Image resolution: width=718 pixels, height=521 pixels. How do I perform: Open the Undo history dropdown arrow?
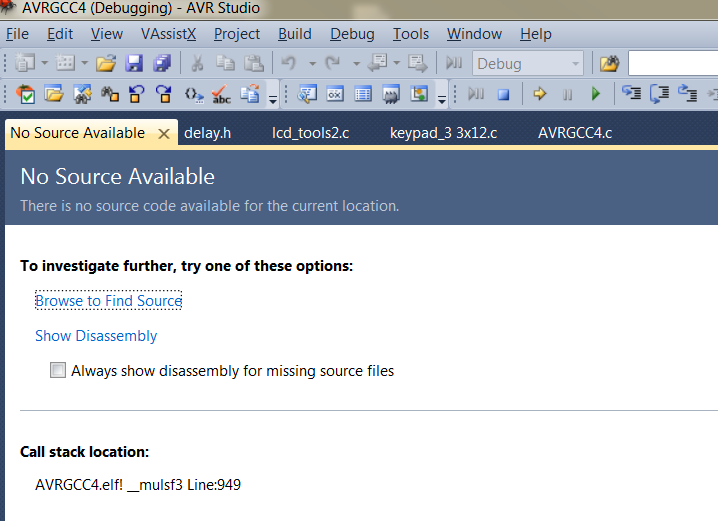(312, 63)
